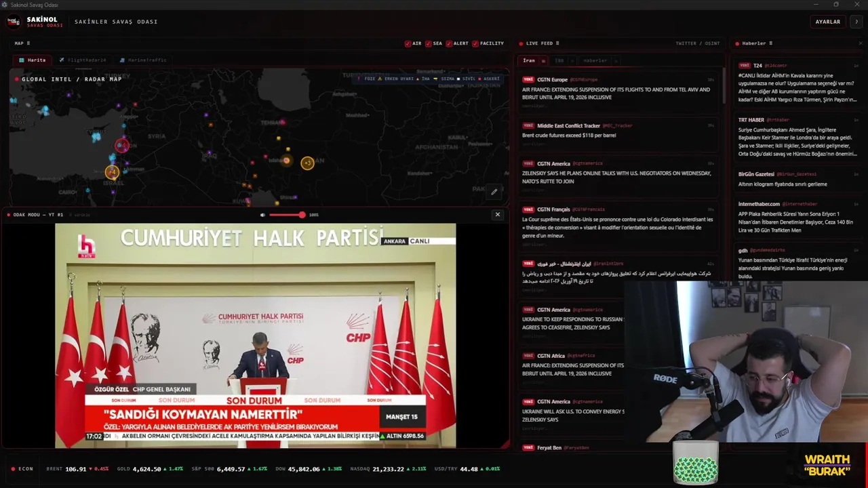The height and width of the screenshot is (488, 868).
Task: Open CGTN America Zelenskiy talks post
Action: tap(618, 176)
